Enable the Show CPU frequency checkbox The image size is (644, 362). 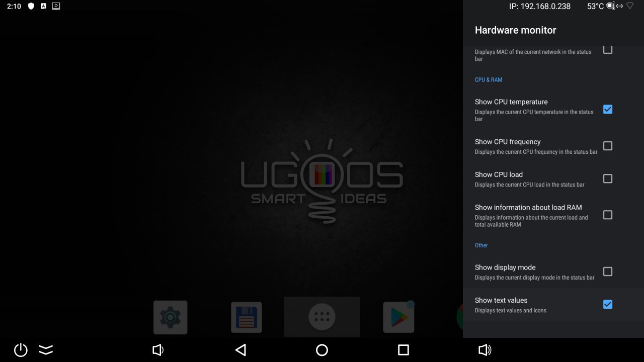(608, 146)
